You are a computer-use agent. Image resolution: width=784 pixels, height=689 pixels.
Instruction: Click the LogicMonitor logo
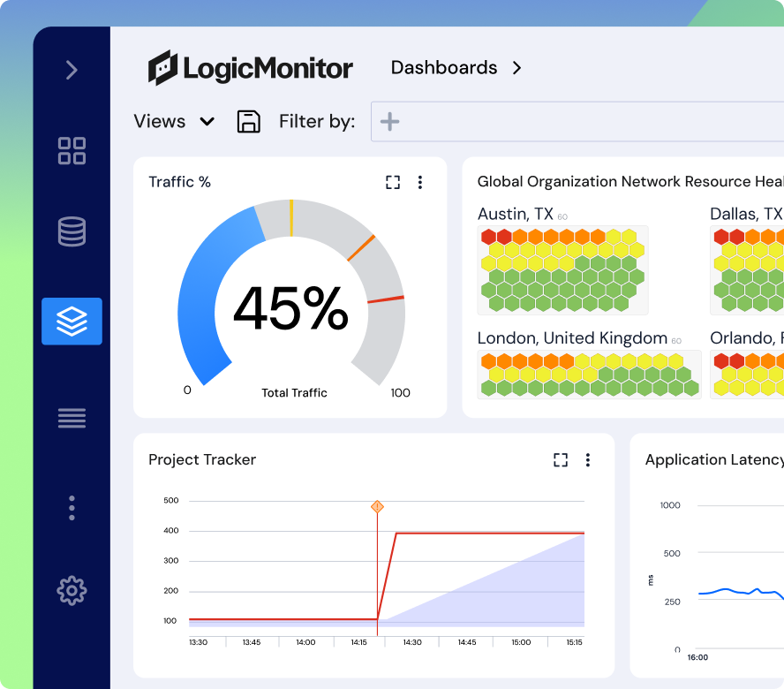tap(251, 68)
